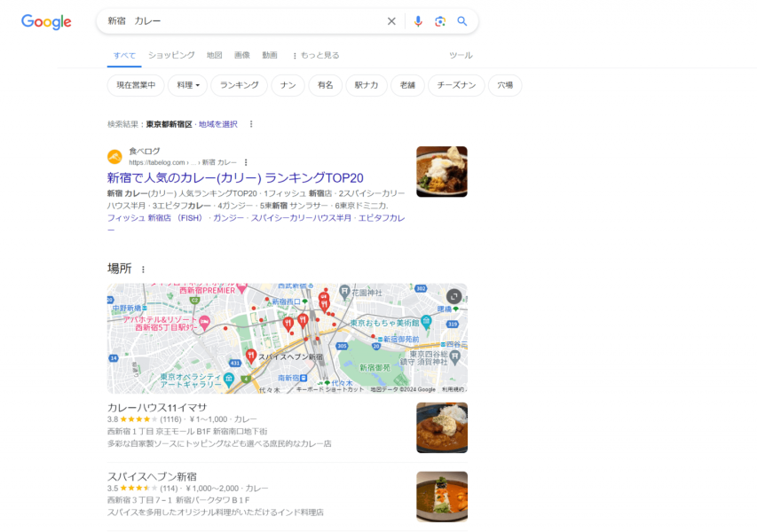Image resolution: width=757 pixels, height=532 pixels.
Task: Click the 新宿御苑 park label on map
Action: tap(375, 368)
